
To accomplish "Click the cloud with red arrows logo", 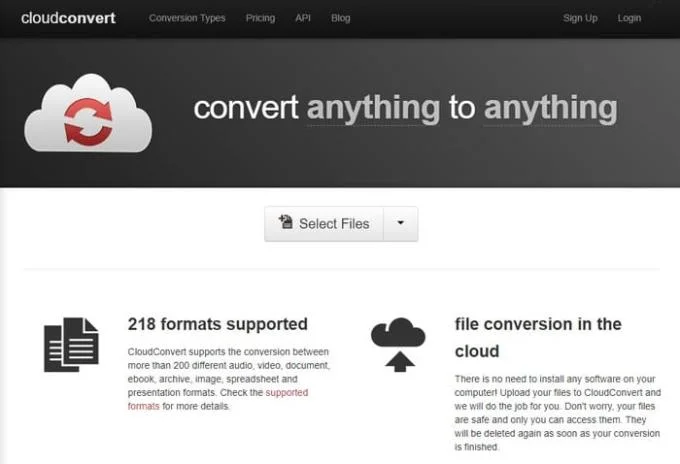I will point(88,113).
